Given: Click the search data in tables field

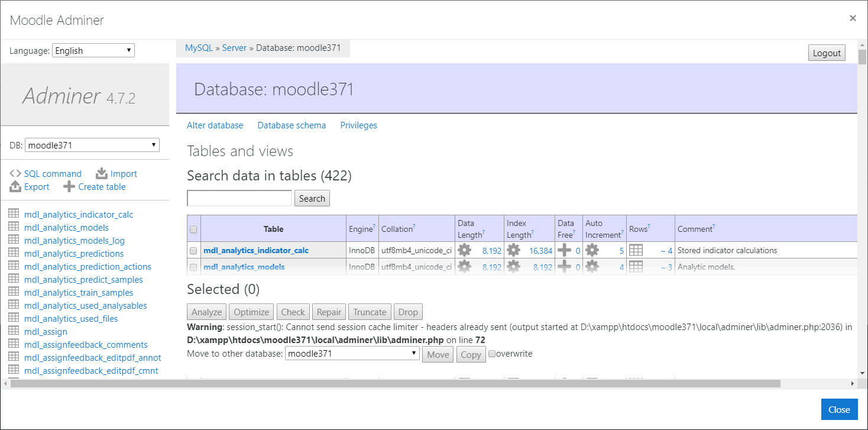Looking at the screenshot, I should (239, 198).
